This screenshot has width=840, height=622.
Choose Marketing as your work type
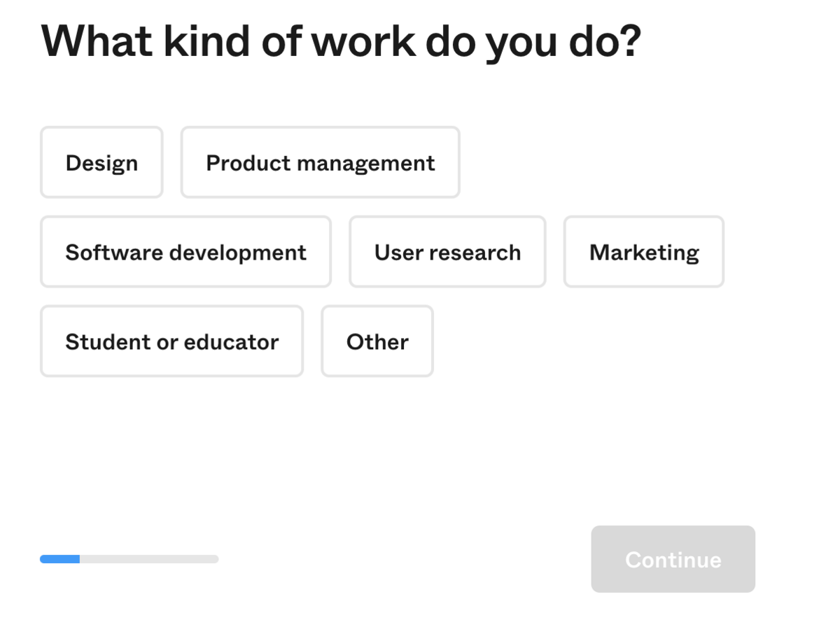[x=644, y=252]
